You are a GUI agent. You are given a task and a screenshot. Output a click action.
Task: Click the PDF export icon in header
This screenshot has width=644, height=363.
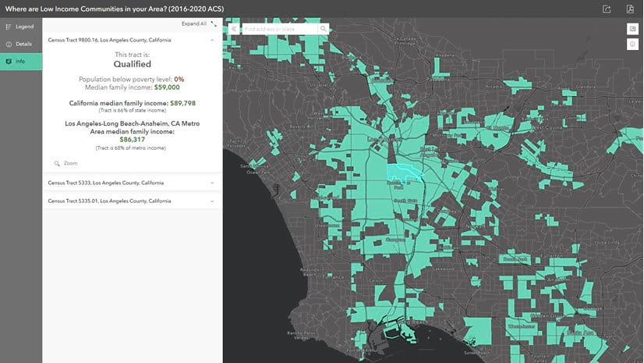pyautogui.click(x=630, y=9)
